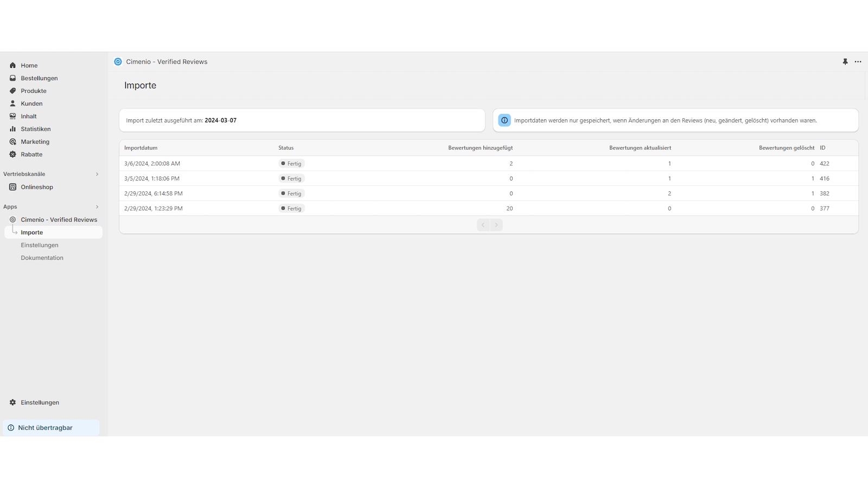This screenshot has height=488, width=868.
Task: Go to next page of imports
Action: point(496,225)
